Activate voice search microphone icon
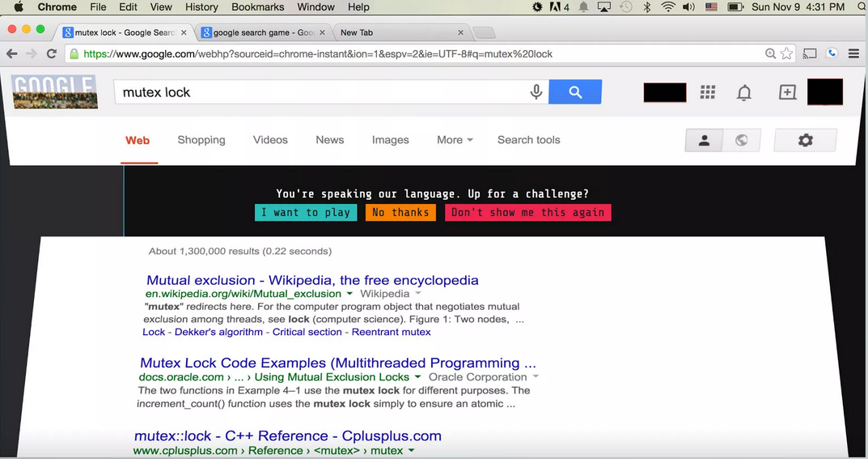This screenshot has height=459, width=868. pyautogui.click(x=536, y=92)
